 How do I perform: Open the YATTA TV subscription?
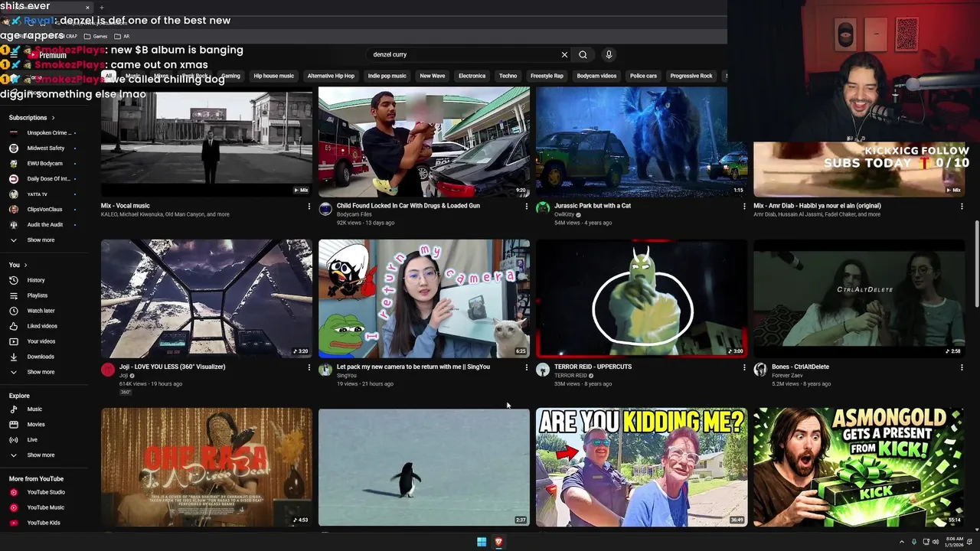37,194
